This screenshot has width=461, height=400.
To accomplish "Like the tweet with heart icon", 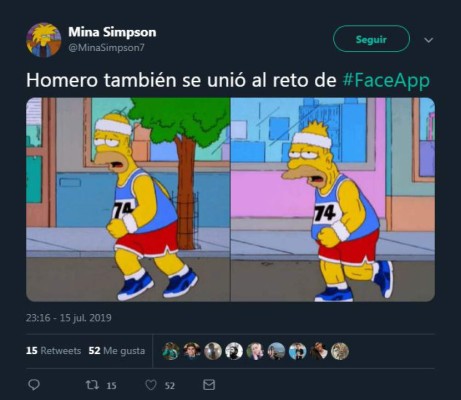I will pyautogui.click(x=151, y=385).
